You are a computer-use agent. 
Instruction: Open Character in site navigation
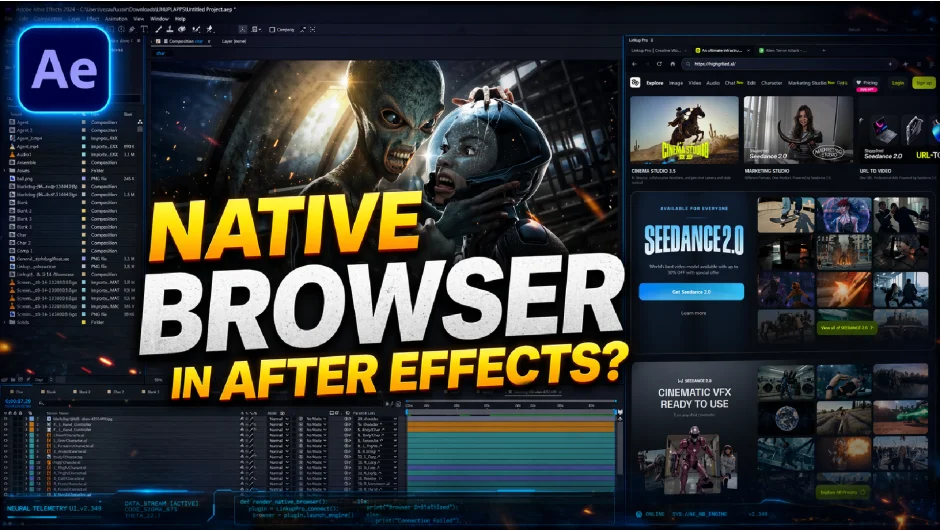[772, 83]
